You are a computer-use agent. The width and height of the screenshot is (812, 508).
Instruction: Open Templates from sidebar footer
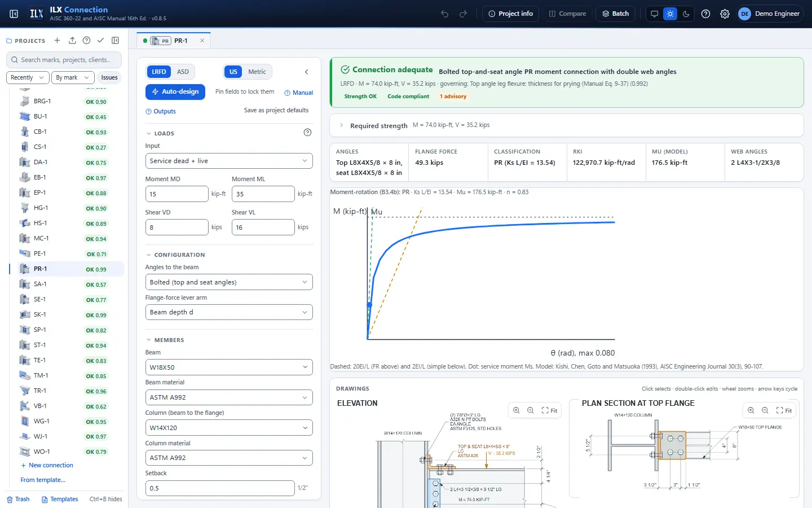pyautogui.click(x=60, y=499)
